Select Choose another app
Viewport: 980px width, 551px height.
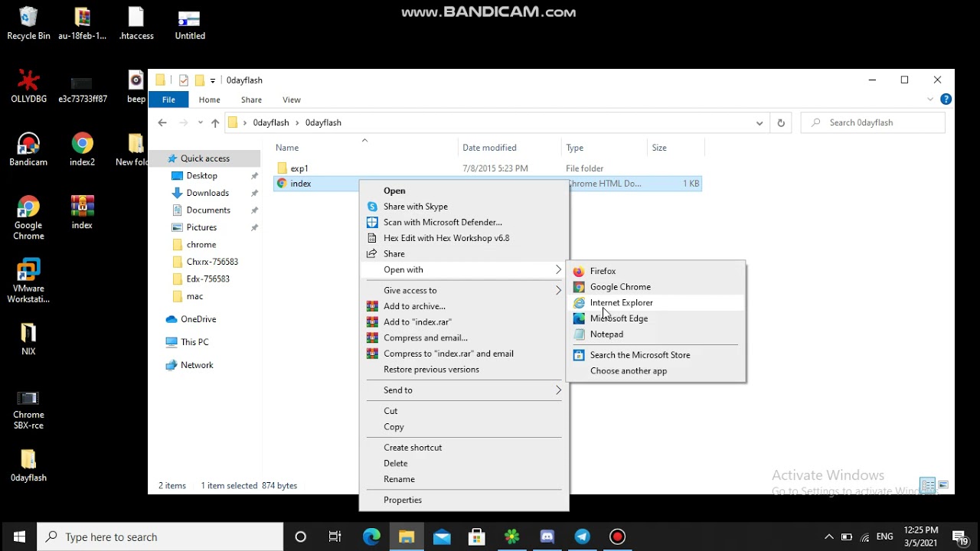[x=655, y=371]
